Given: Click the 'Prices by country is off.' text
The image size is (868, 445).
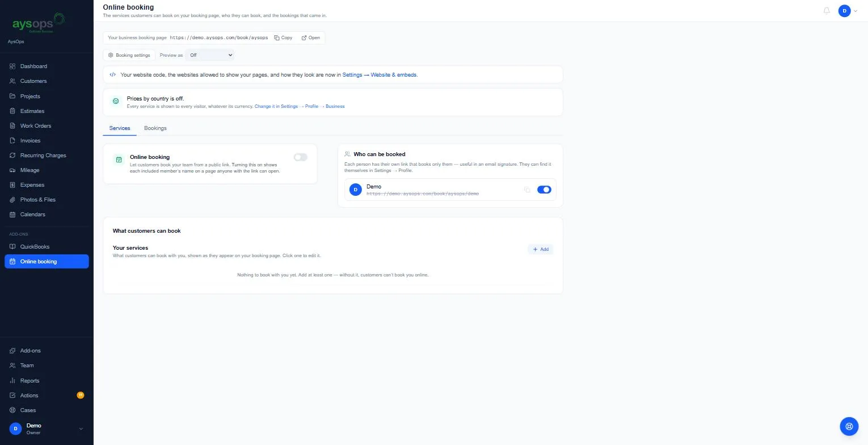Looking at the screenshot, I should tap(155, 99).
